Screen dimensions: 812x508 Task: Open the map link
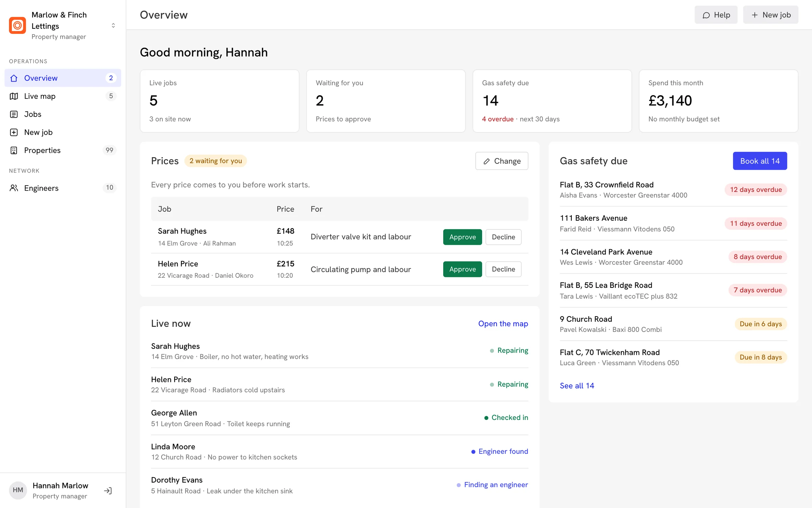coord(503,323)
